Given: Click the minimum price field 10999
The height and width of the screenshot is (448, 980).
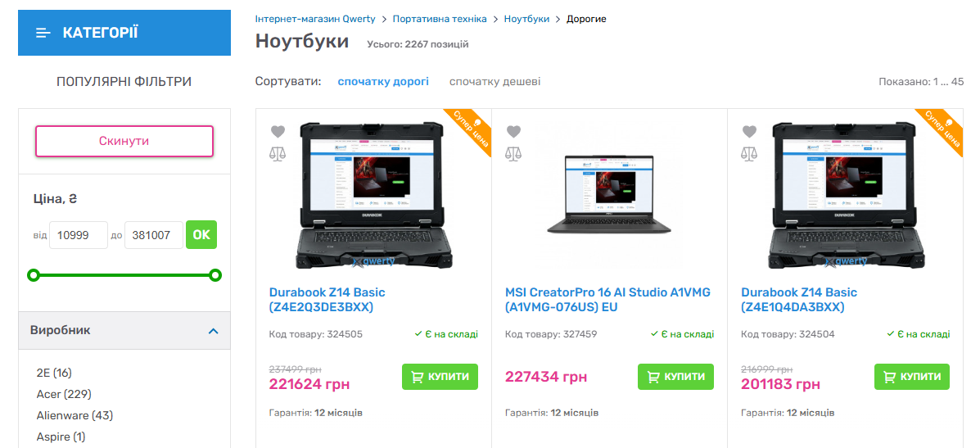Looking at the screenshot, I should [79, 235].
